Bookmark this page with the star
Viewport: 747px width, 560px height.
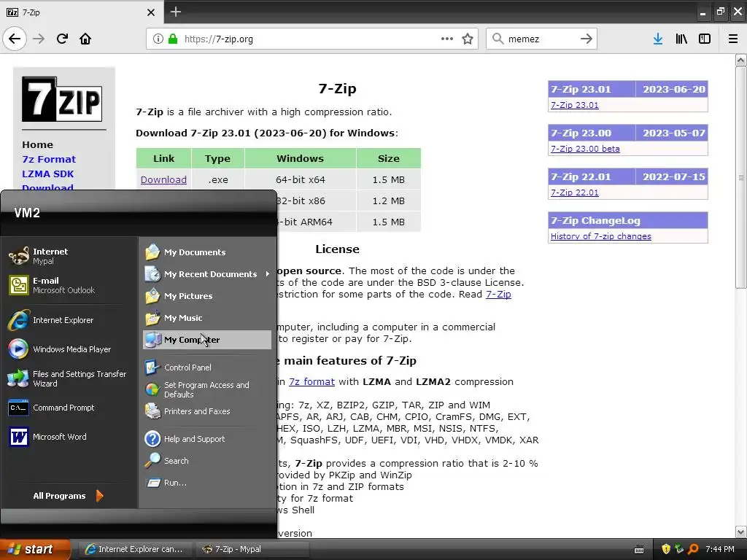click(x=468, y=39)
